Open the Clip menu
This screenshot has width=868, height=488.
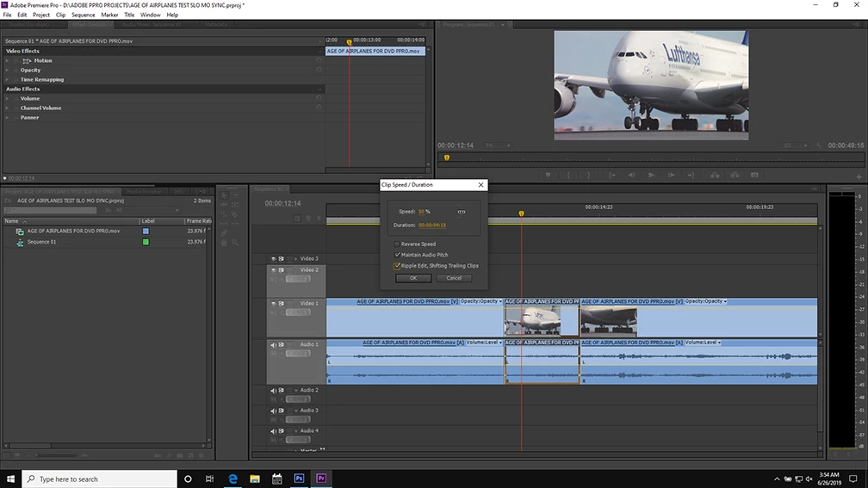point(60,15)
